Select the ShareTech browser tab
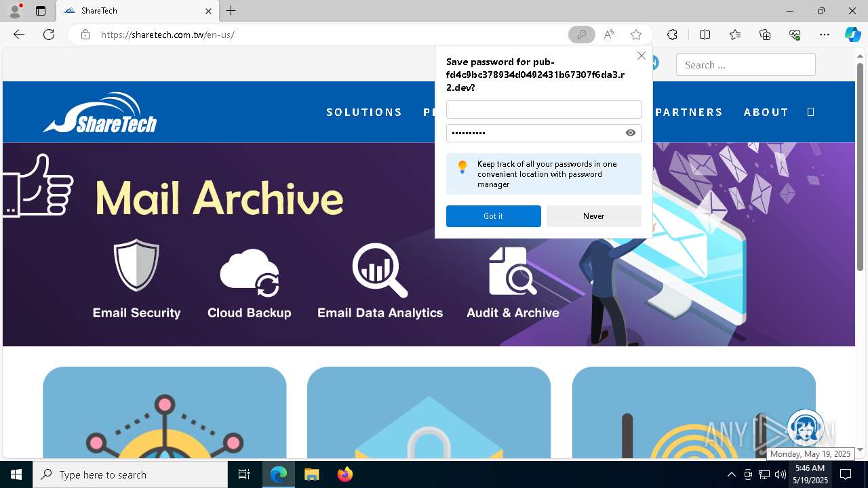This screenshot has height=488, width=868. click(x=138, y=11)
